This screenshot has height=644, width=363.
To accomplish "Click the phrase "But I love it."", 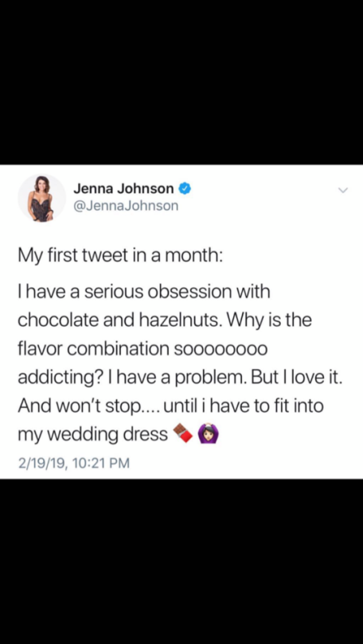I will (296, 377).
